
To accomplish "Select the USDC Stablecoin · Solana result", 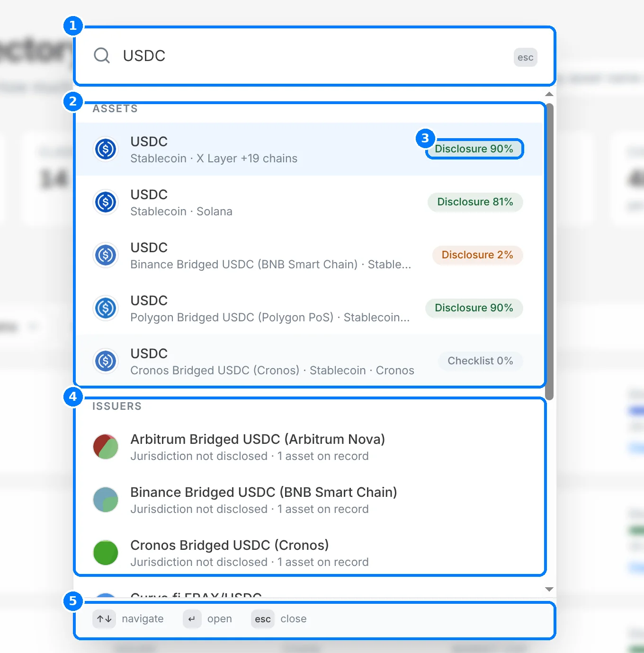I will (x=310, y=203).
